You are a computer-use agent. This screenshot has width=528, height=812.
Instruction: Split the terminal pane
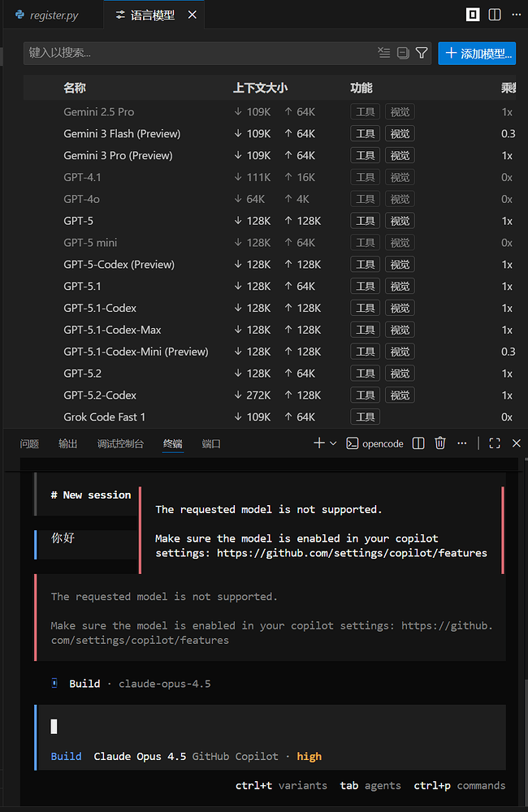(x=418, y=443)
